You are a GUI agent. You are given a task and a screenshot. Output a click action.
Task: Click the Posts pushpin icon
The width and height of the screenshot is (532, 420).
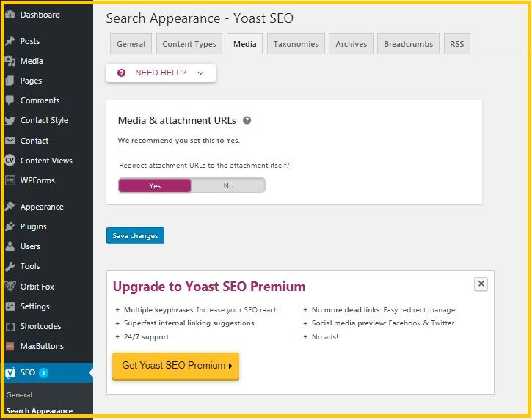pos(10,41)
